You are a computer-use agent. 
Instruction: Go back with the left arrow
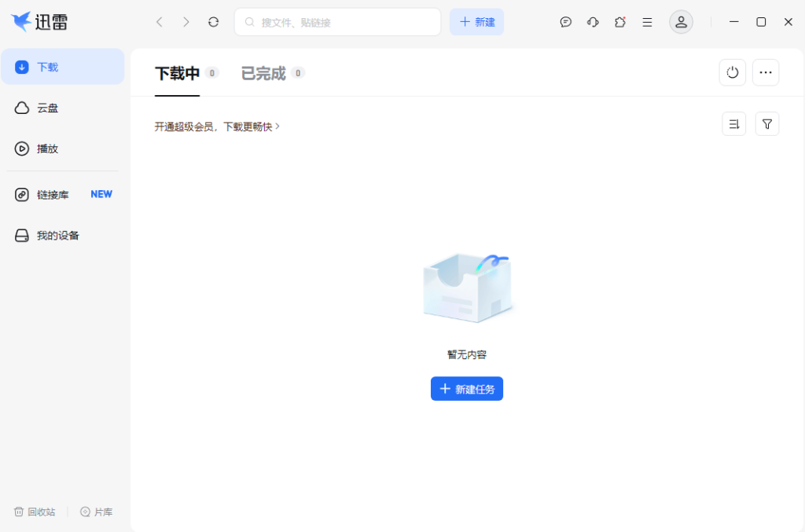point(160,22)
